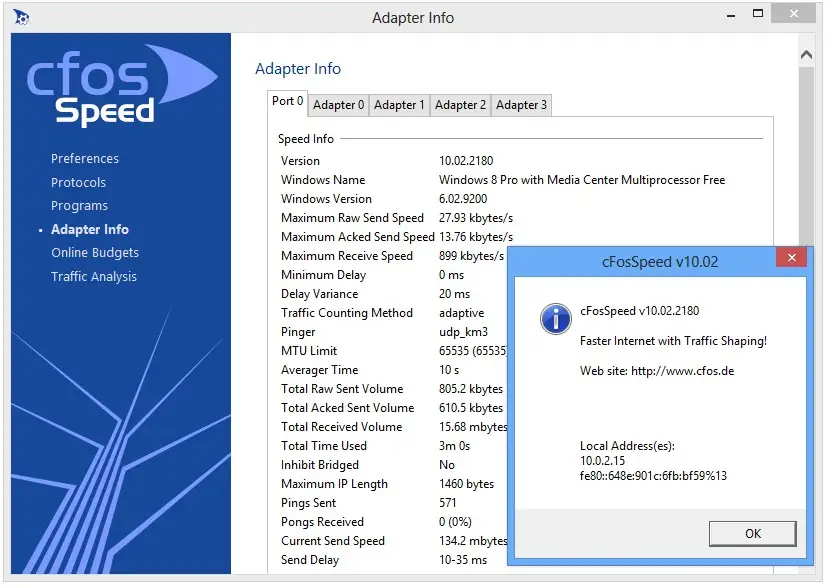The height and width of the screenshot is (588, 827).
Task: Click the scrollbar up arrow
Action: click(806, 54)
